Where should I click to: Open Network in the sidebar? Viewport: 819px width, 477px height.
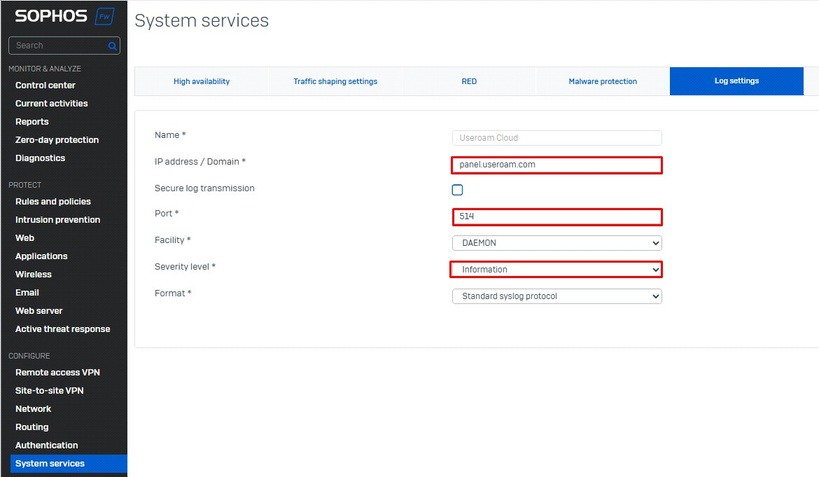pos(33,409)
